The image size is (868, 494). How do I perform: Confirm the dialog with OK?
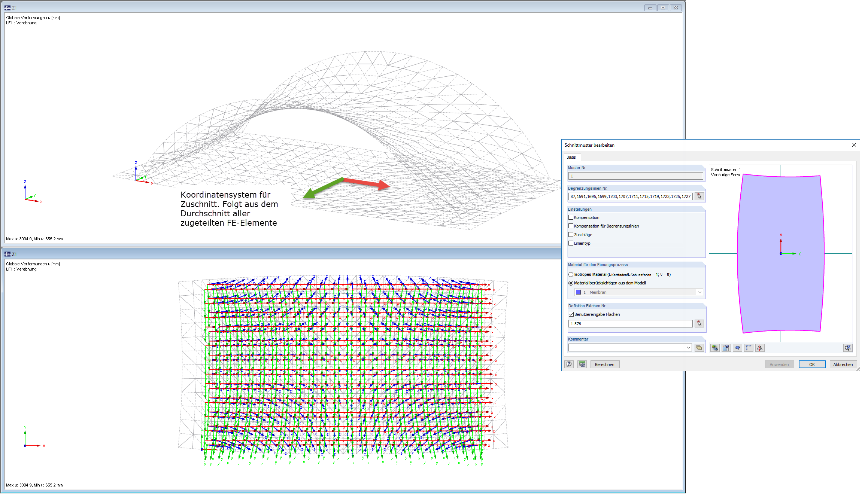(812, 364)
